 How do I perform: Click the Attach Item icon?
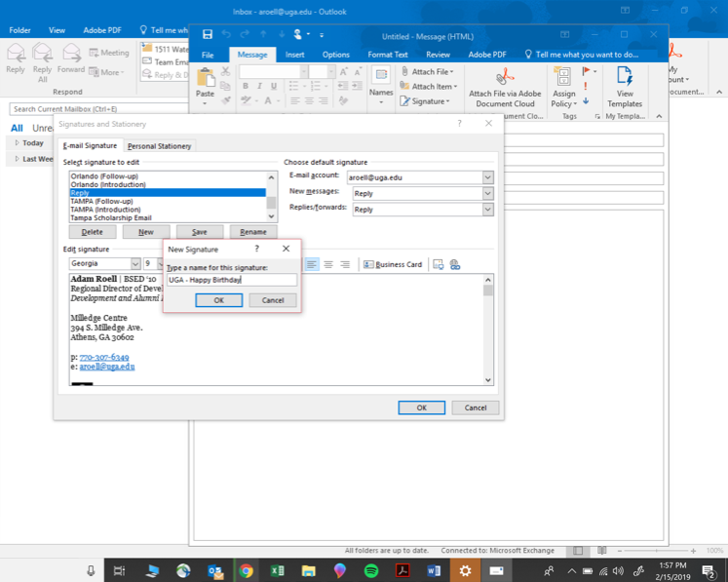click(x=404, y=86)
